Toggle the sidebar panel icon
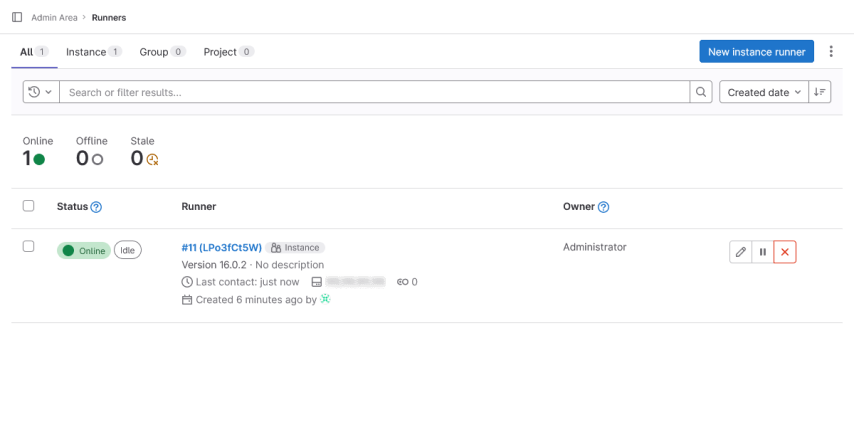This screenshot has width=854, height=427. 17,17
